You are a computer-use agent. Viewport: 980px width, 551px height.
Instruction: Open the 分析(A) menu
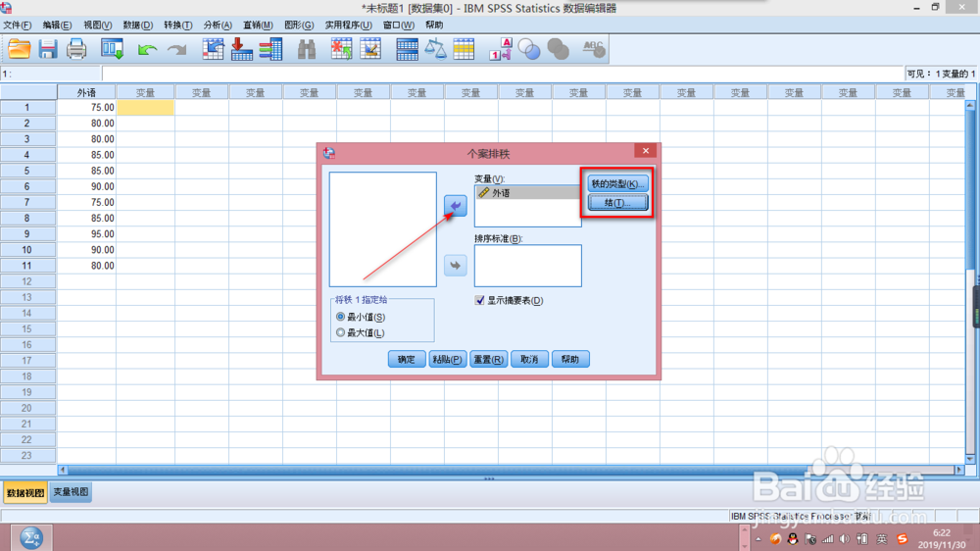point(218,25)
